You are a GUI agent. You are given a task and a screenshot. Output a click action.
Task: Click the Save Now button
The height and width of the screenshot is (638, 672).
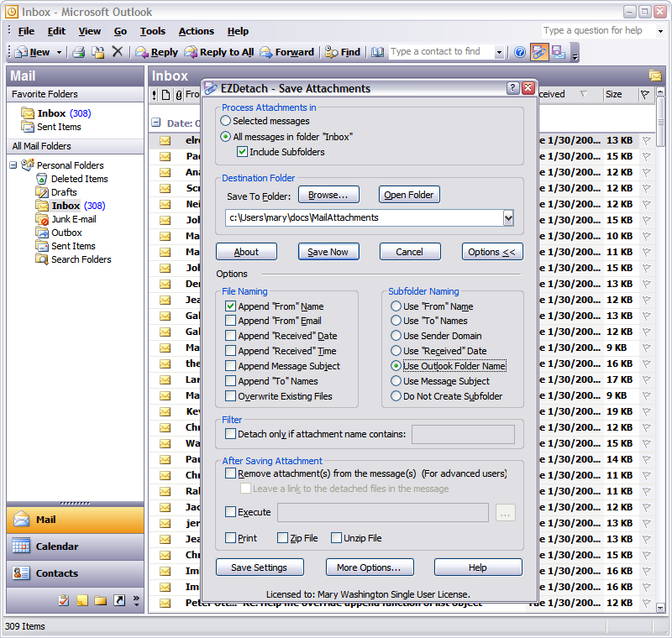tap(328, 252)
